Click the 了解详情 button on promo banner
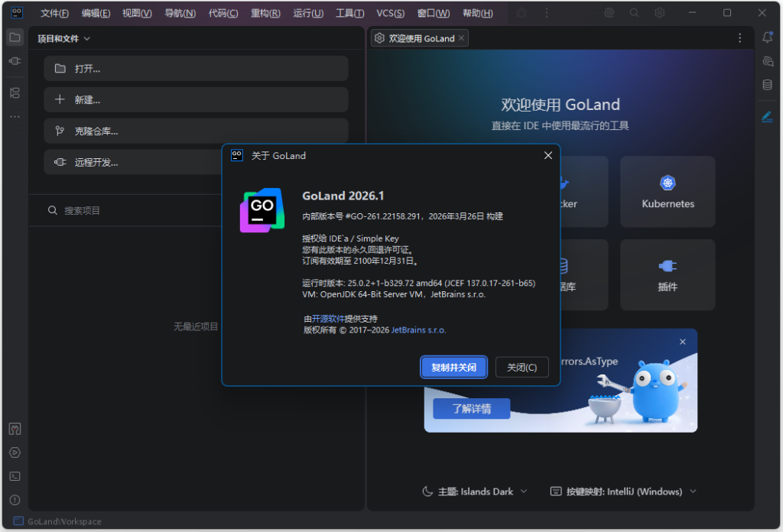The height and width of the screenshot is (532, 783). tap(472, 408)
